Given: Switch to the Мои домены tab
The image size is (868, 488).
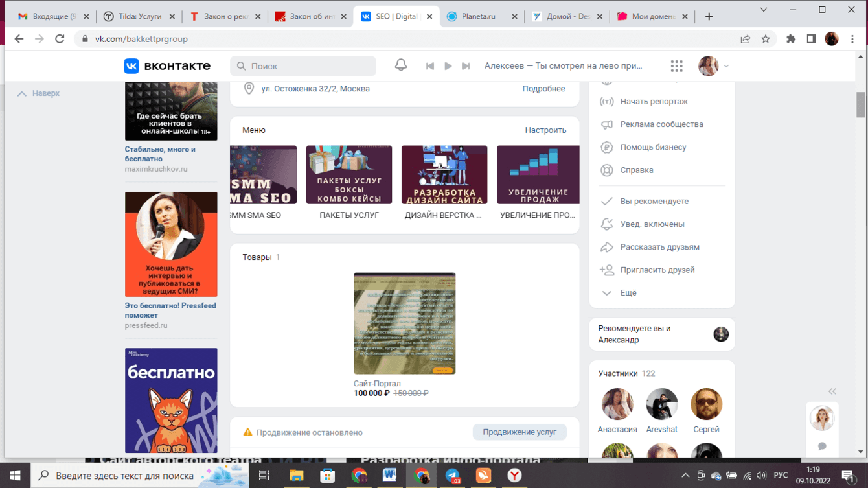Looking at the screenshot, I should (652, 17).
